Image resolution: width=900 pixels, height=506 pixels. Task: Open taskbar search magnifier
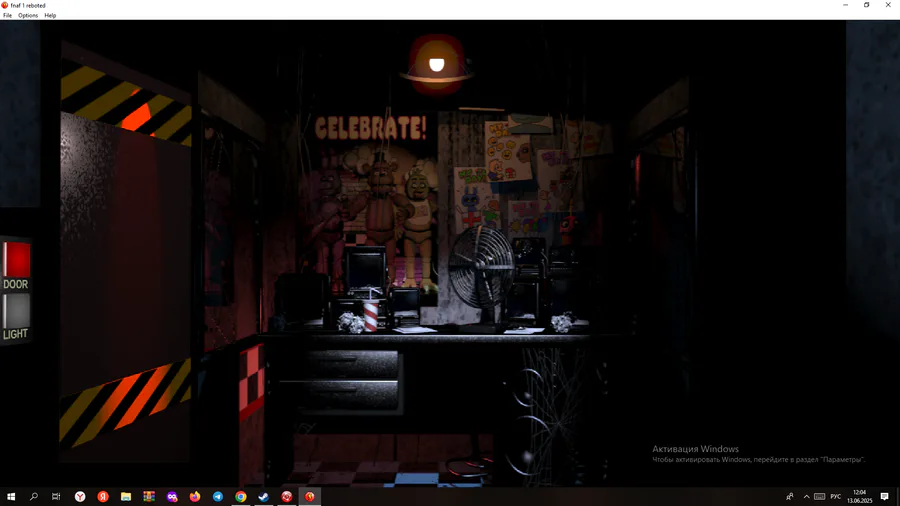click(34, 497)
